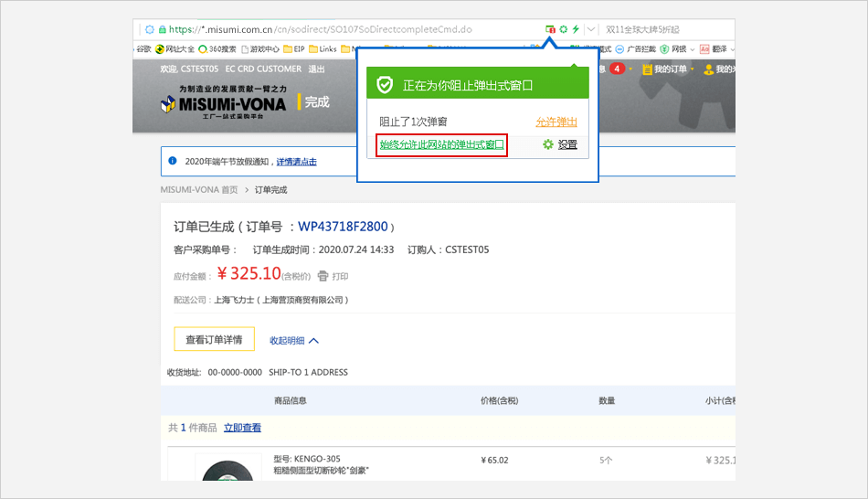Screen dimensions: 868x499
Task: Click 始终允许此网站的弹出式窗口 link
Action: (441, 144)
